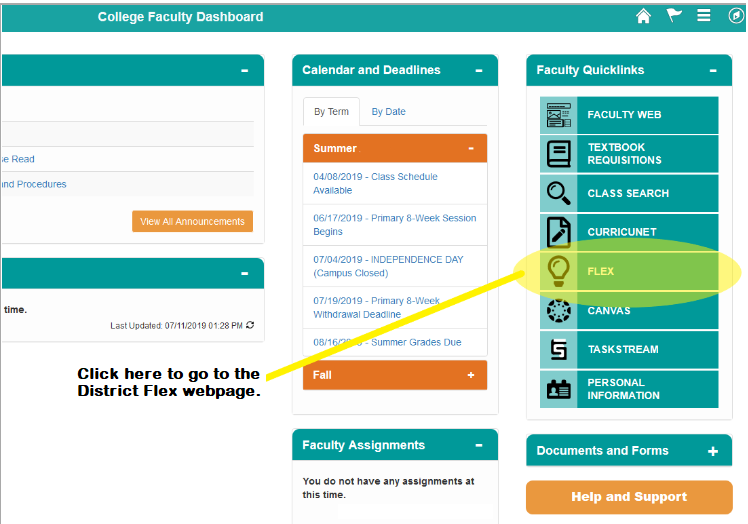Click the Canvas logo icon

point(558,311)
